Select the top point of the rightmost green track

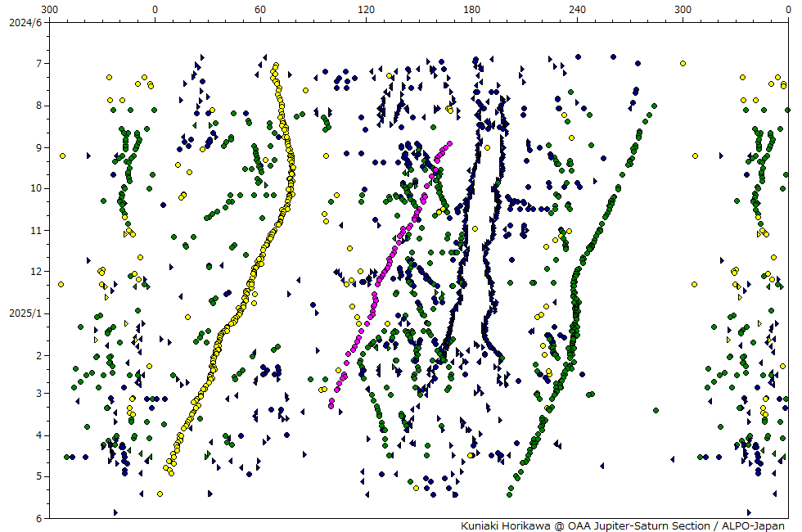(x=653, y=106)
